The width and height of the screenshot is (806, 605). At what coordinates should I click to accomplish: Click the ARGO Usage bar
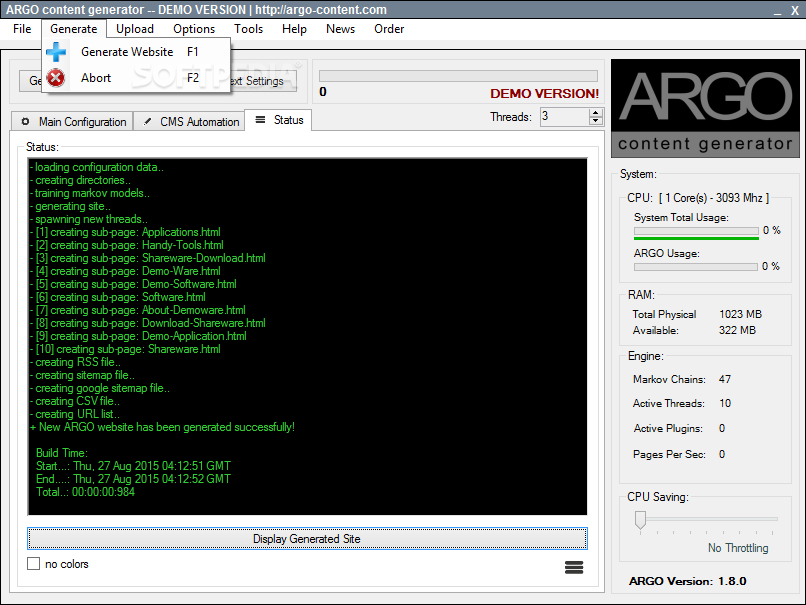point(696,267)
